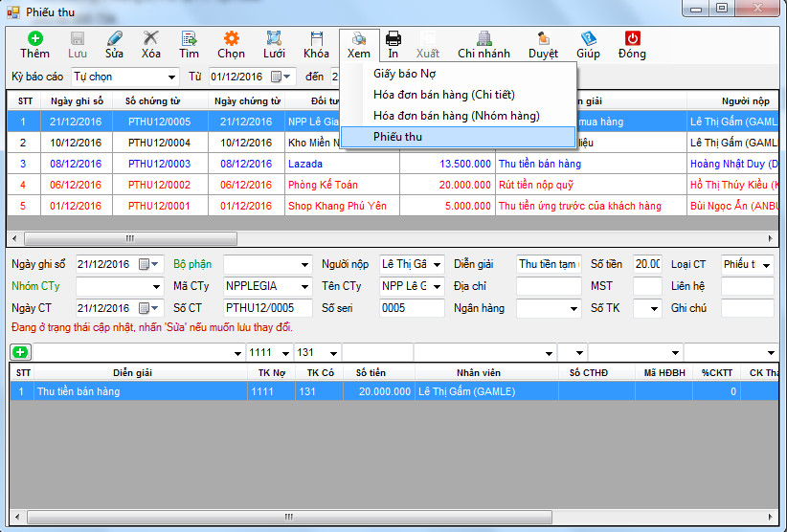Click the Nhân viên column header

point(479,372)
